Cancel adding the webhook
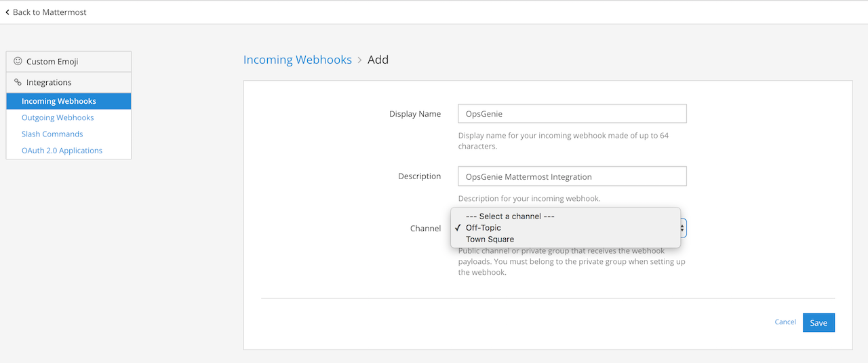868x363 pixels. 785,322
